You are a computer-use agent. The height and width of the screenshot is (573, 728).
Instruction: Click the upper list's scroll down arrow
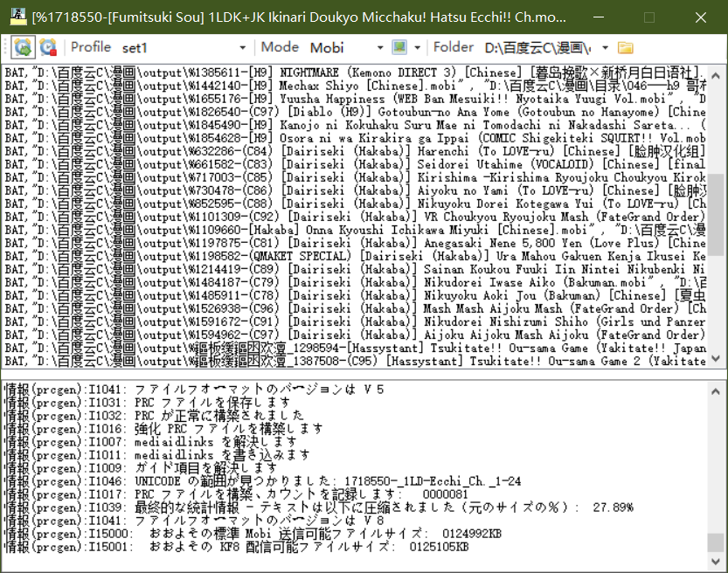pos(716,358)
